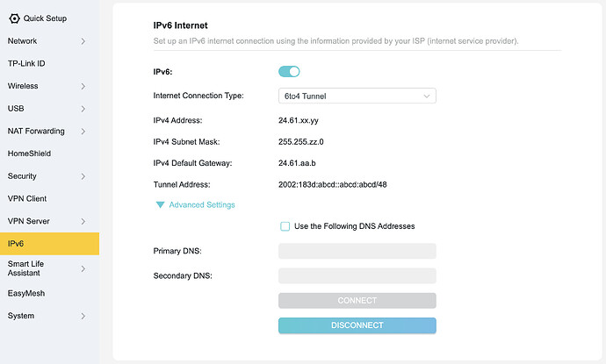Expand Smart Life Assistant chevron
The height and width of the screenshot is (364, 606).
coord(83,268)
